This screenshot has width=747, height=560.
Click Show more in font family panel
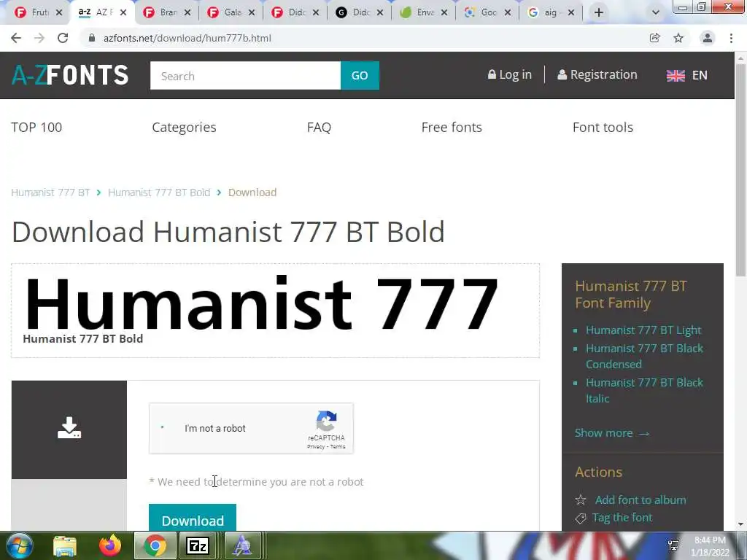pos(612,433)
